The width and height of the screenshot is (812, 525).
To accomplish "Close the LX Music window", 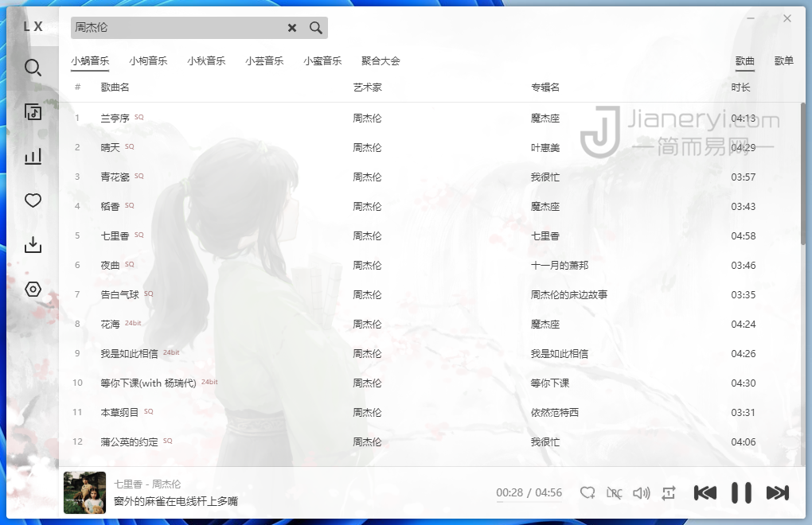I will (787, 18).
